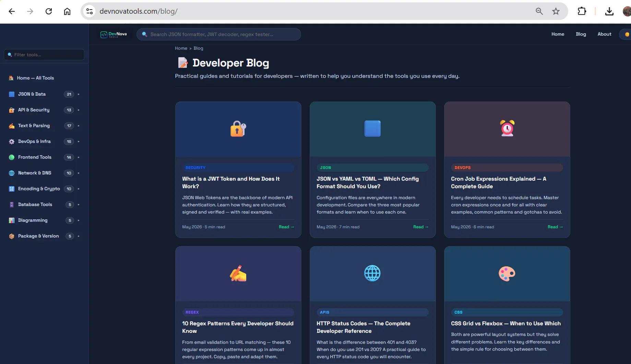The image size is (631, 364).
Task: Open 'CSS Grid vs Flexbox' article title
Action: pyautogui.click(x=506, y=324)
